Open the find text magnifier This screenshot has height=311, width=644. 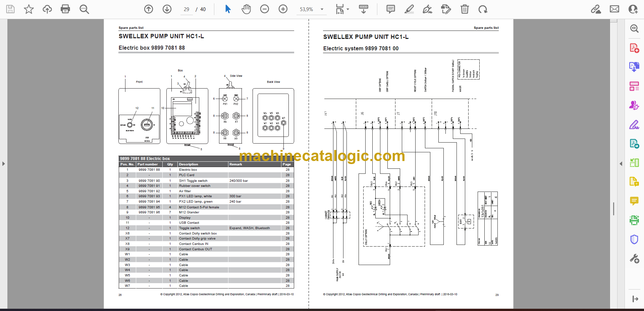click(84, 9)
